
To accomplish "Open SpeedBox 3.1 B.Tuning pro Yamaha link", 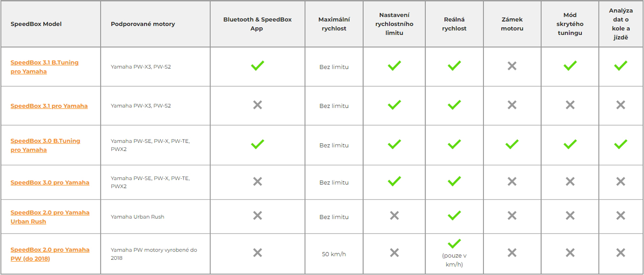I will point(45,67).
